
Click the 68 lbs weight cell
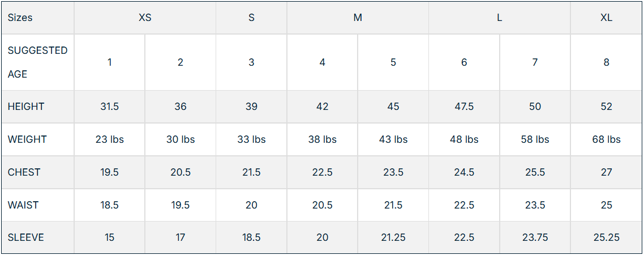pyautogui.click(x=606, y=139)
